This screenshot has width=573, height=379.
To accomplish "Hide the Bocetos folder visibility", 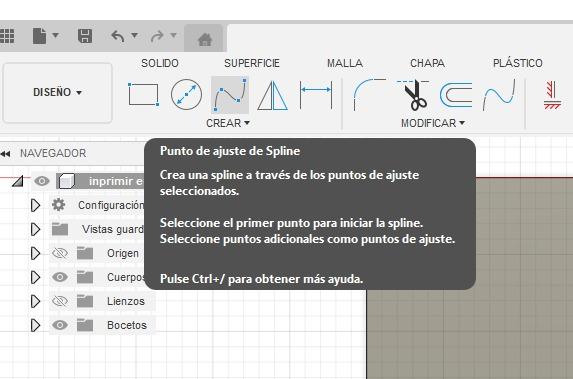I will pyautogui.click(x=60, y=325).
